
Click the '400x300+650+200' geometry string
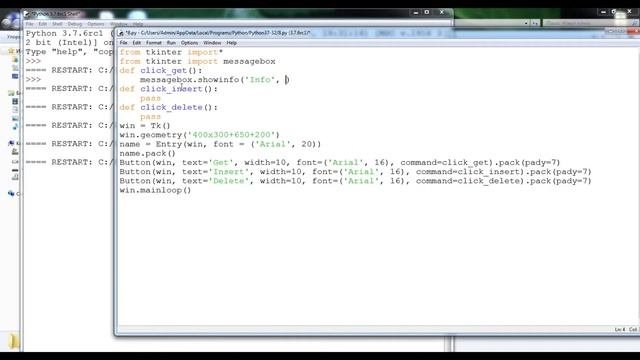click(231, 135)
